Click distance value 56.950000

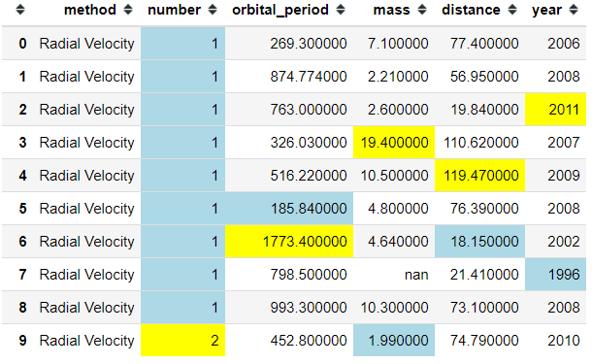click(x=484, y=77)
